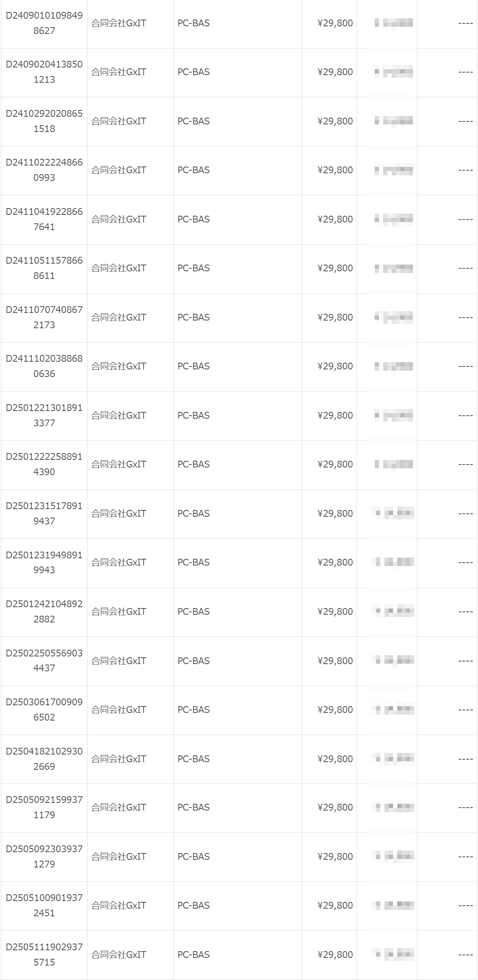Click order number D24110419228667641
The height and width of the screenshot is (980, 478).
tap(44, 219)
